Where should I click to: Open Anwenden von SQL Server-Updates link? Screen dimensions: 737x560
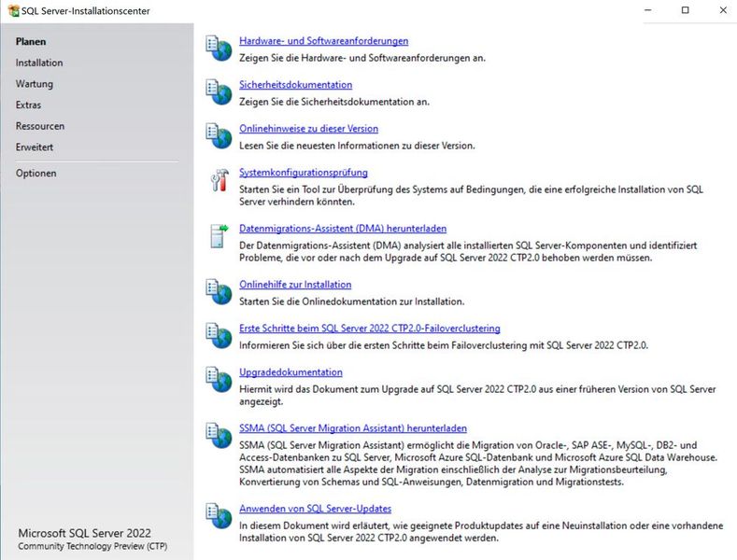point(316,509)
